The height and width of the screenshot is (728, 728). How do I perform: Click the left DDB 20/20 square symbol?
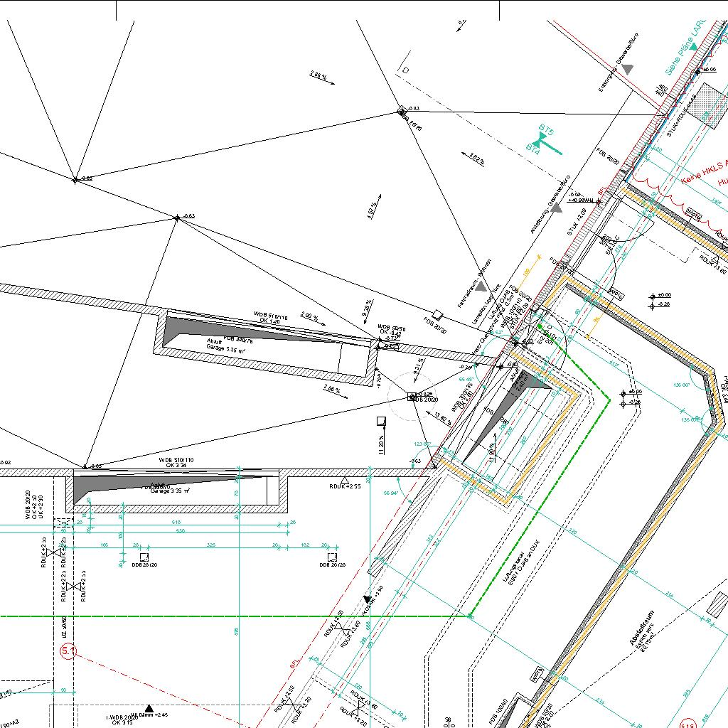144,557
